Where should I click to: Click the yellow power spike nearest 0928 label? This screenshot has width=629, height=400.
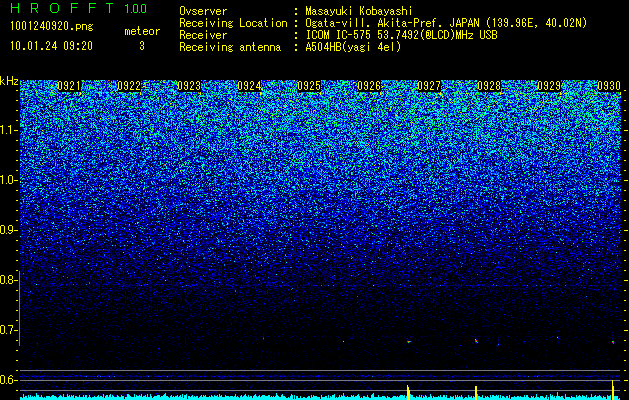[476, 393]
